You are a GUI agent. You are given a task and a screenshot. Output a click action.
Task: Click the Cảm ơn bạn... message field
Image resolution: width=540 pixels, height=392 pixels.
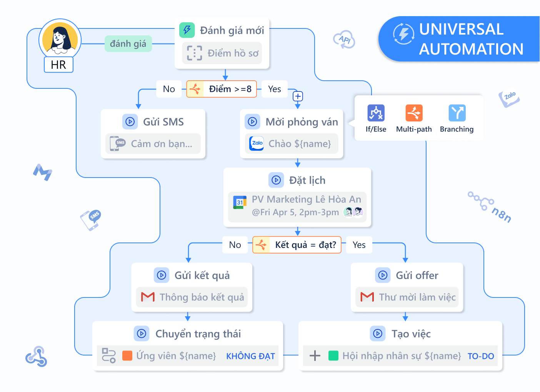pos(153,144)
